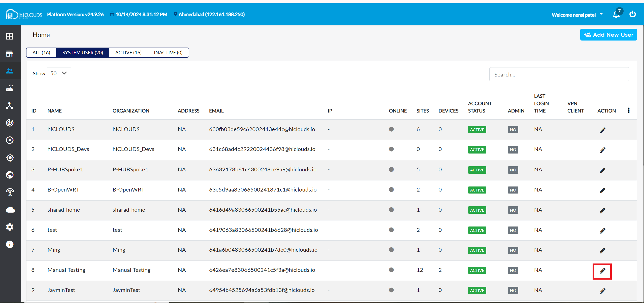Open the dashboard grid icon in sidebar
Screen dimensions: 644x303
coord(10,36)
